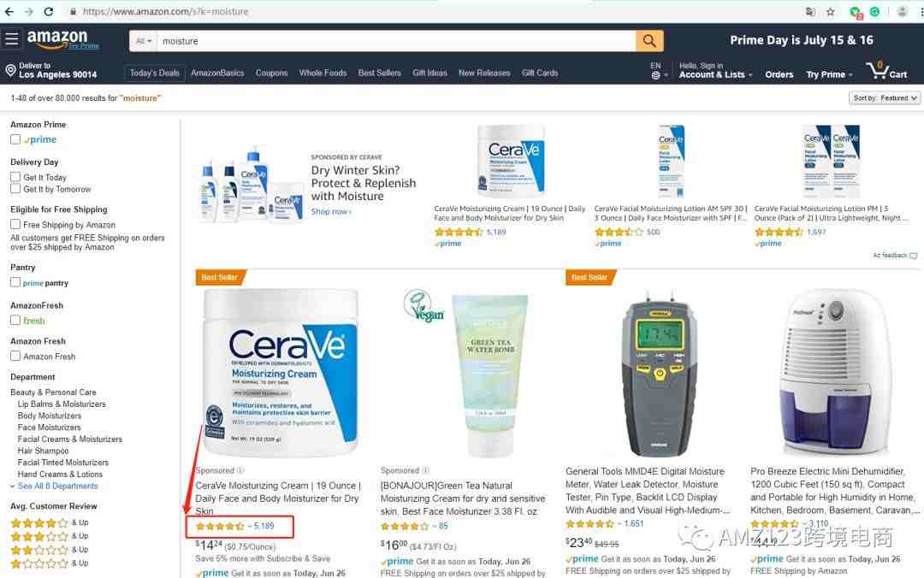Viewport: 924px width, 578px height.
Task: Enable the Prime filter checkbox
Action: 15,139
